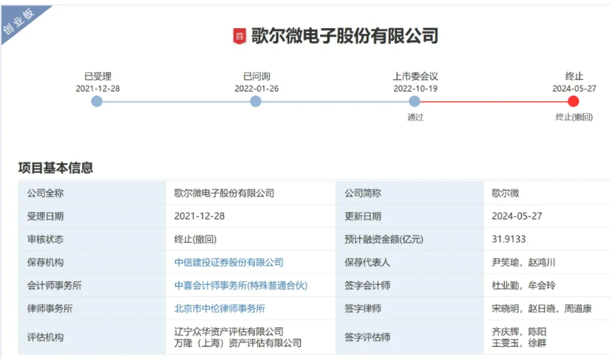The width and height of the screenshot is (612, 364).
Task: Click the 公司简称 label cell
Action: point(409,193)
